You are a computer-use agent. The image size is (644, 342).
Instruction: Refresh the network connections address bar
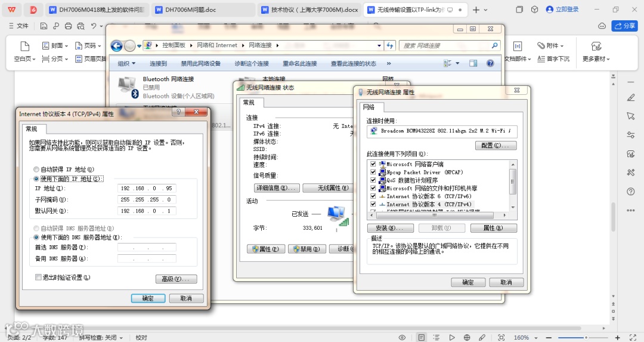coord(390,45)
